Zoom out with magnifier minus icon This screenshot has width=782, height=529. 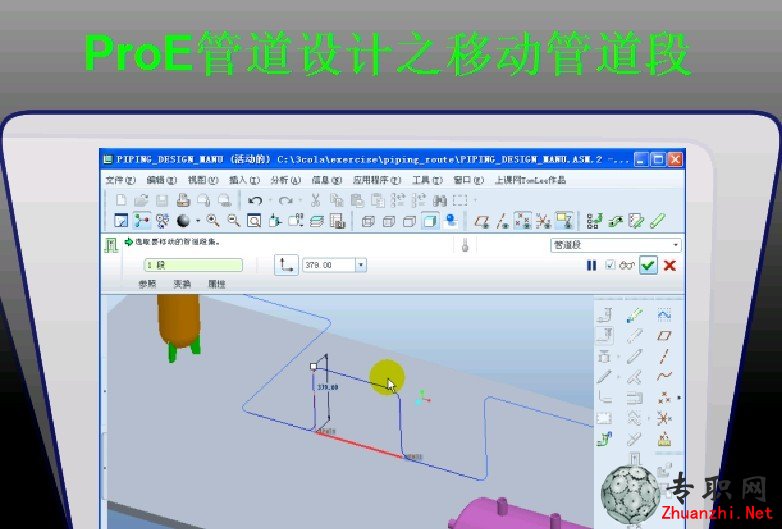233,220
